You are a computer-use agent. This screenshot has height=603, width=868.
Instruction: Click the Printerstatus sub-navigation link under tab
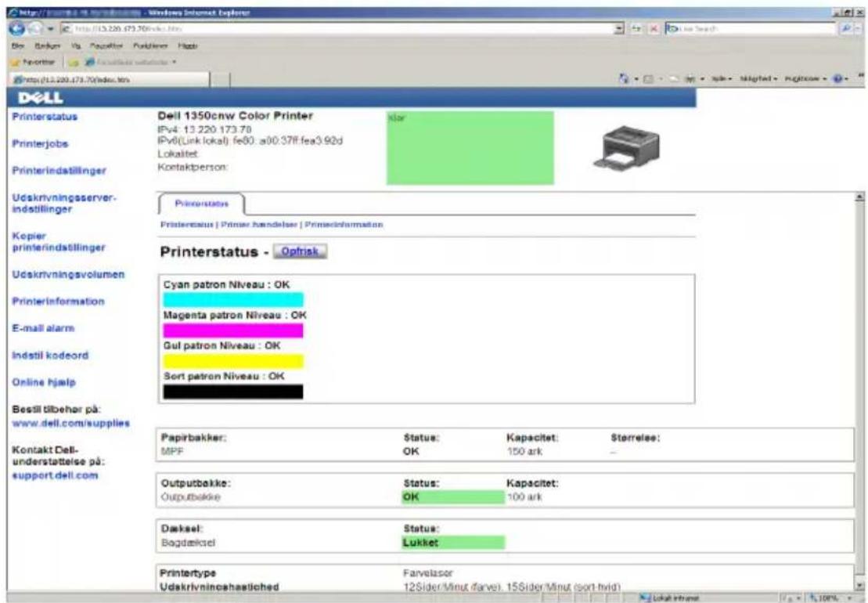tap(186, 225)
